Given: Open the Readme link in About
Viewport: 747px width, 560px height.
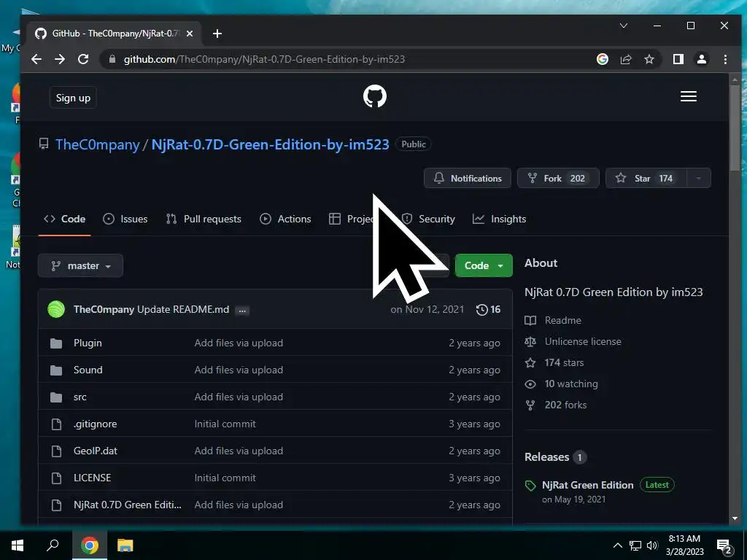Looking at the screenshot, I should 553,321.
